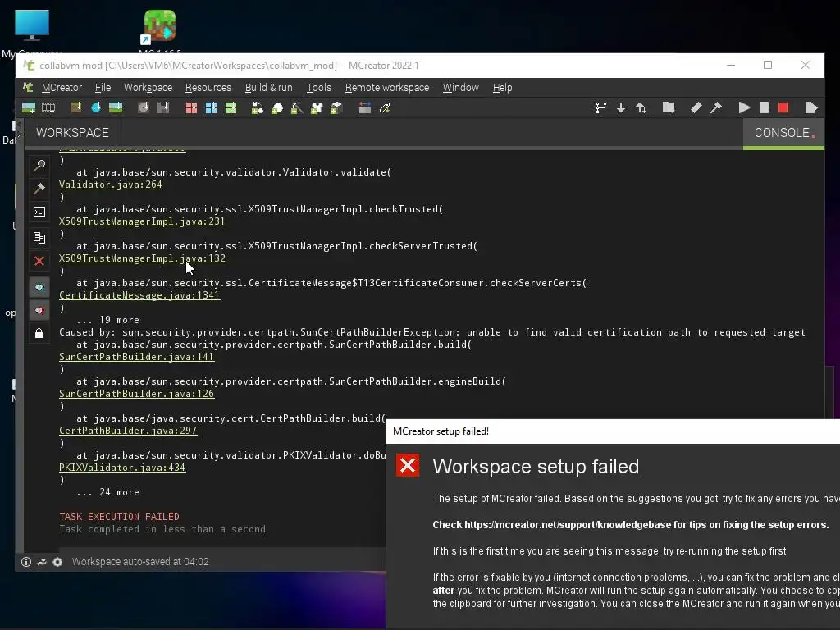Viewport: 840px width, 630px height.
Task: Open X509TrustManagerImpl.java:231 link
Action: (x=143, y=221)
